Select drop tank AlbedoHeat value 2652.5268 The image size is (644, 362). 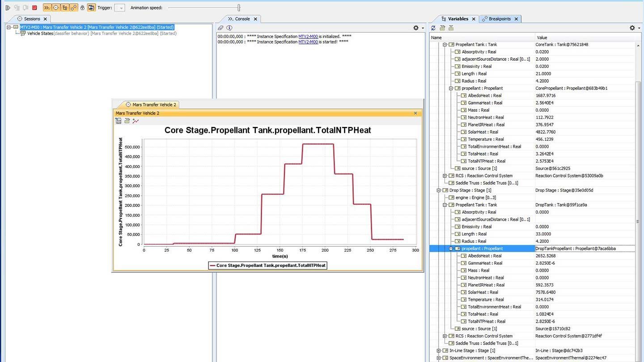point(546,256)
